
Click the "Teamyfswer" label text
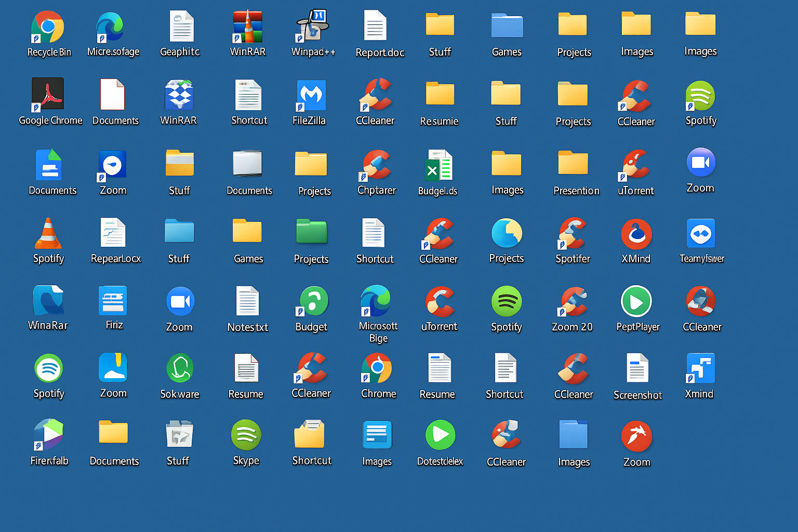pos(702,259)
